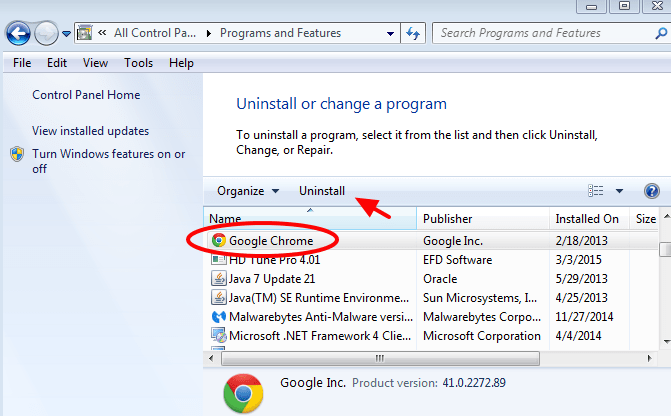671x416 pixels.
Task: Open the Tools menu
Action: pos(139,63)
